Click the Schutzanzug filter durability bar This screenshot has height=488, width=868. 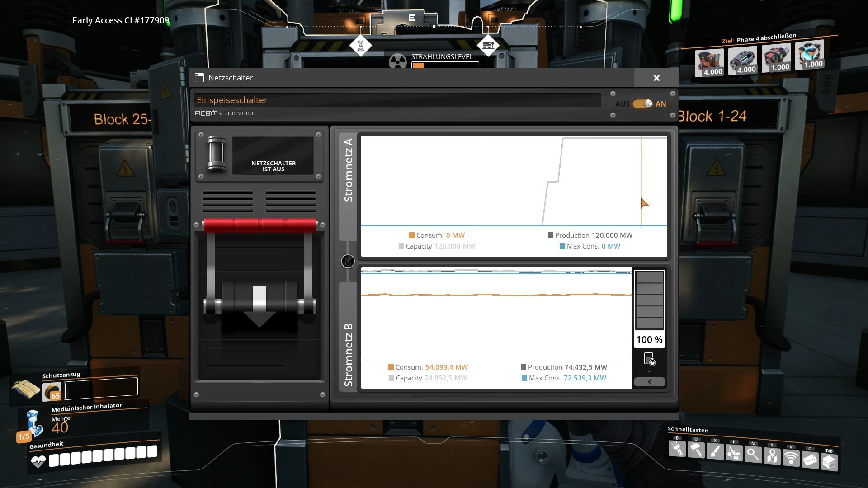pos(101,389)
